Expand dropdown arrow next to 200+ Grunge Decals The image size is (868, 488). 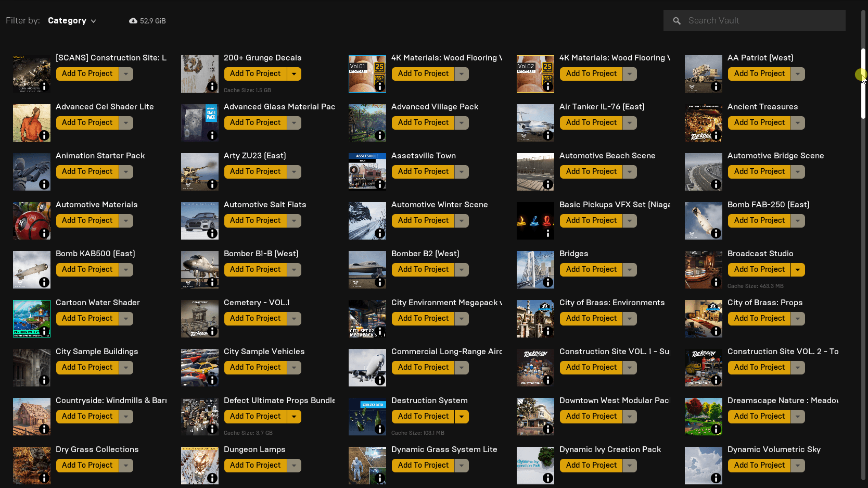294,74
